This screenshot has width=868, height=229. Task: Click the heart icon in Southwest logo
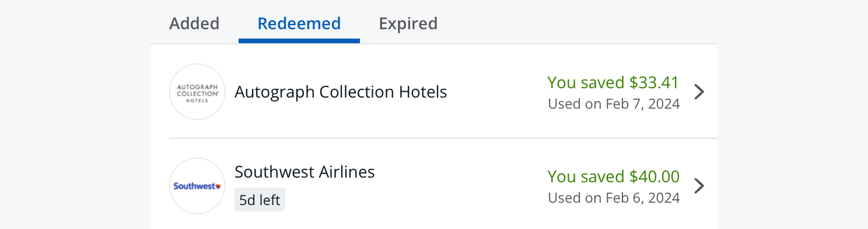coord(218,186)
